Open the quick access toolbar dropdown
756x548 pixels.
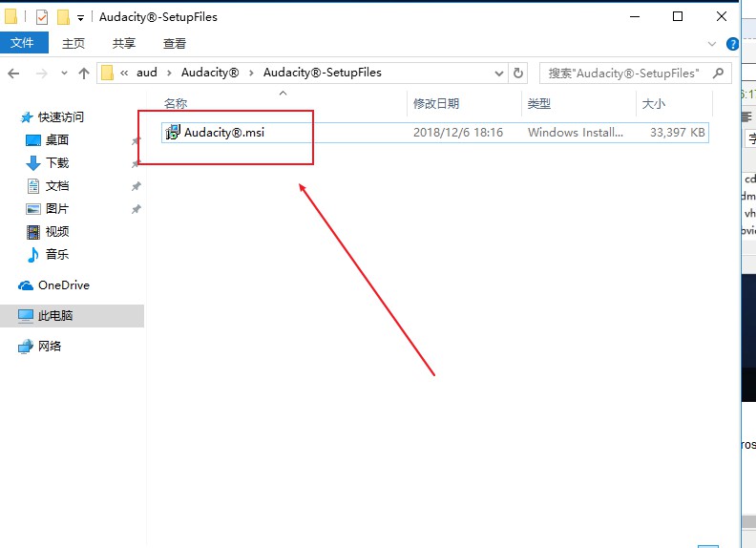point(80,18)
